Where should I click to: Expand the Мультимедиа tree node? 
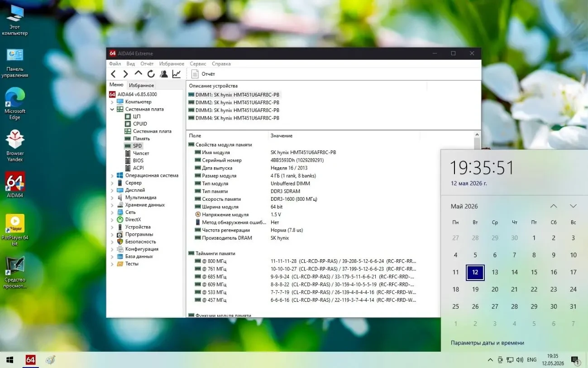(113, 198)
